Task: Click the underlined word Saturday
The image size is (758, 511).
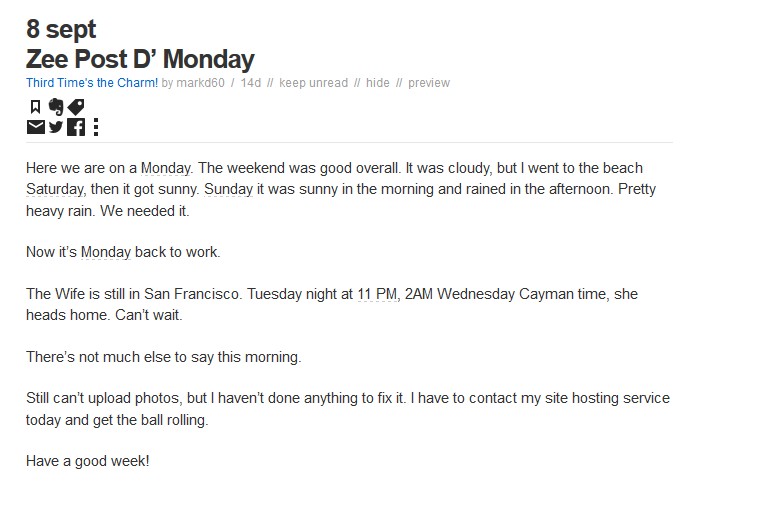Action: 55,189
